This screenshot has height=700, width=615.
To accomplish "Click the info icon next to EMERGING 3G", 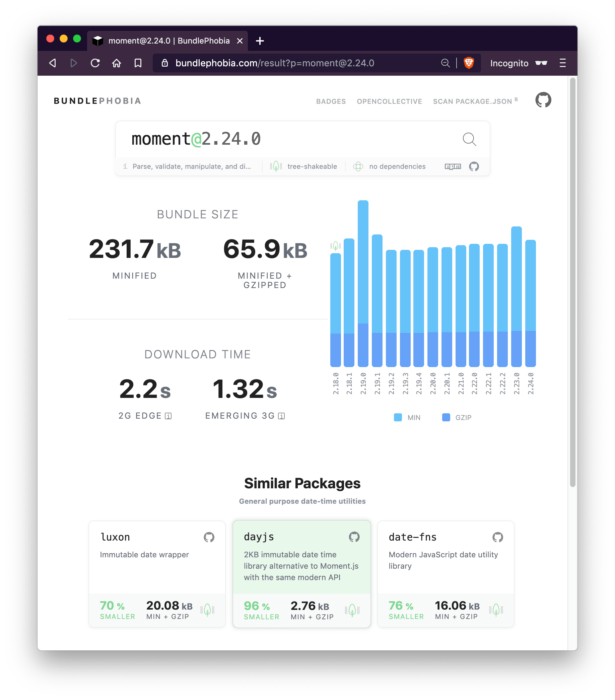I will (281, 415).
